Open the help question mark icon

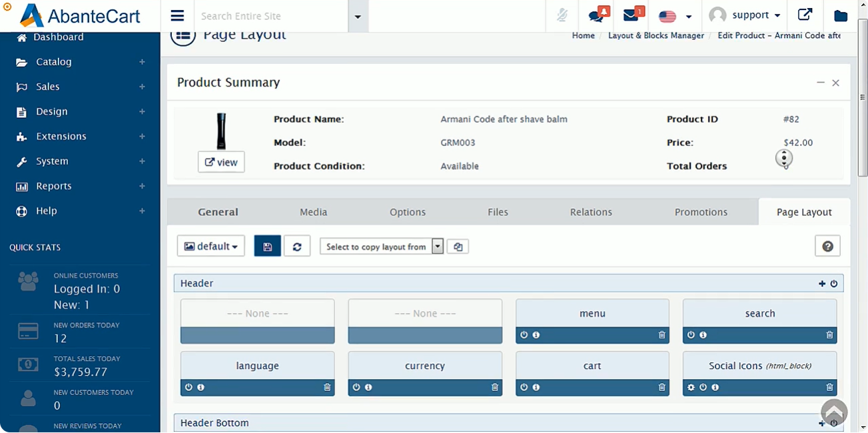click(x=827, y=246)
